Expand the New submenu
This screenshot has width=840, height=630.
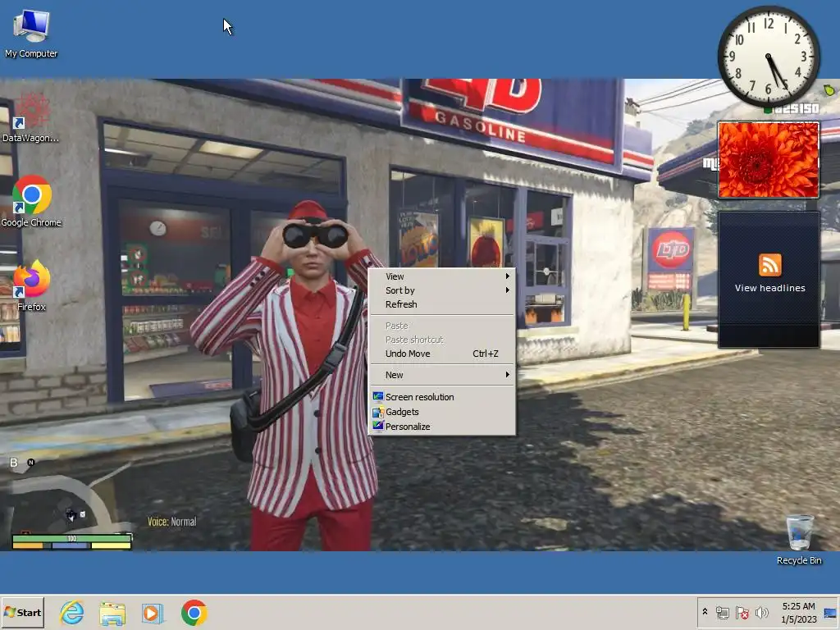click(x=443, y=375)
